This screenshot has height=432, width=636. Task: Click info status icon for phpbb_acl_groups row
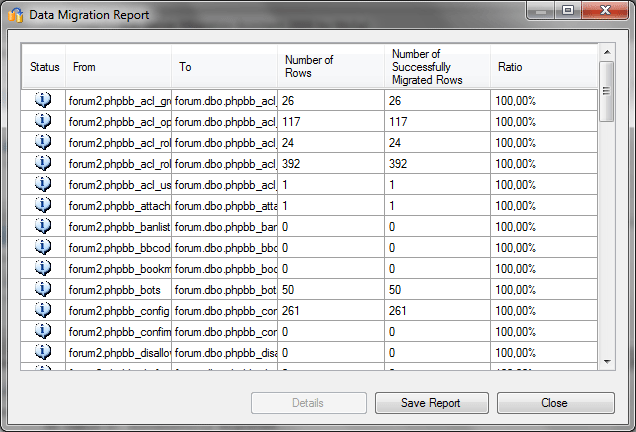pos(43,100)
